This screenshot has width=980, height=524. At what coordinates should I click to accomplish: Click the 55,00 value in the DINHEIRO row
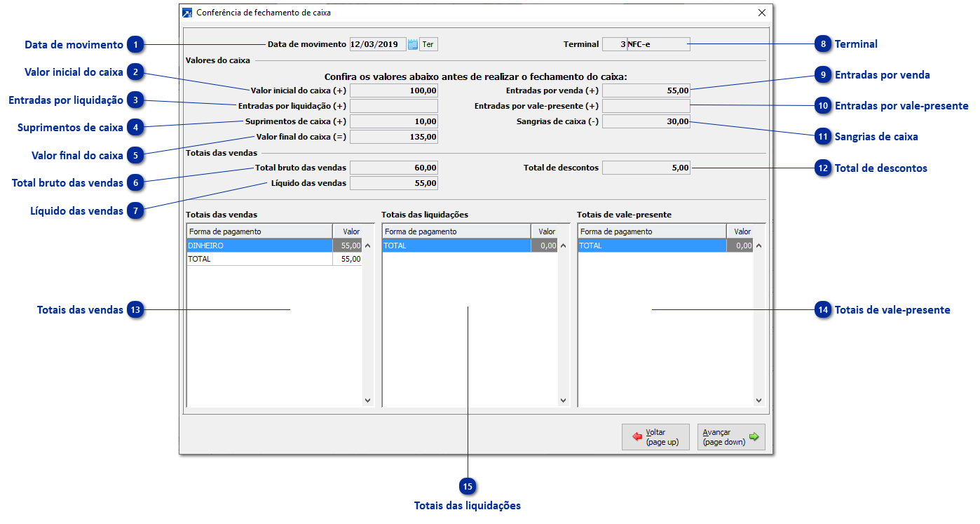point(348,246)
